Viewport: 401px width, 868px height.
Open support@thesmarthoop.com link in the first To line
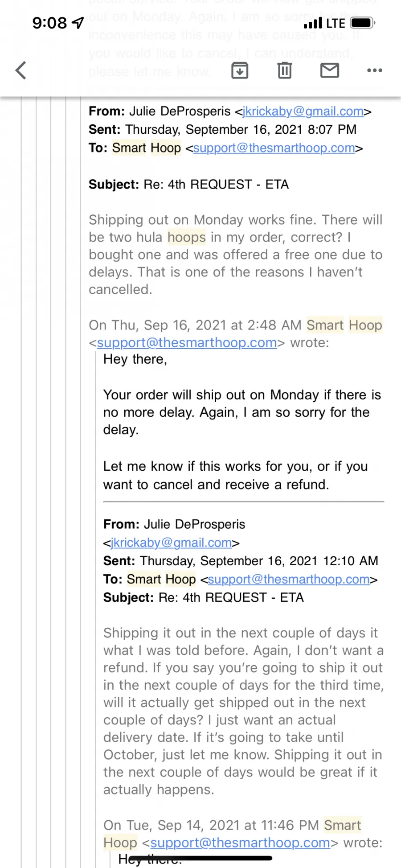click(x=274, y=148)
